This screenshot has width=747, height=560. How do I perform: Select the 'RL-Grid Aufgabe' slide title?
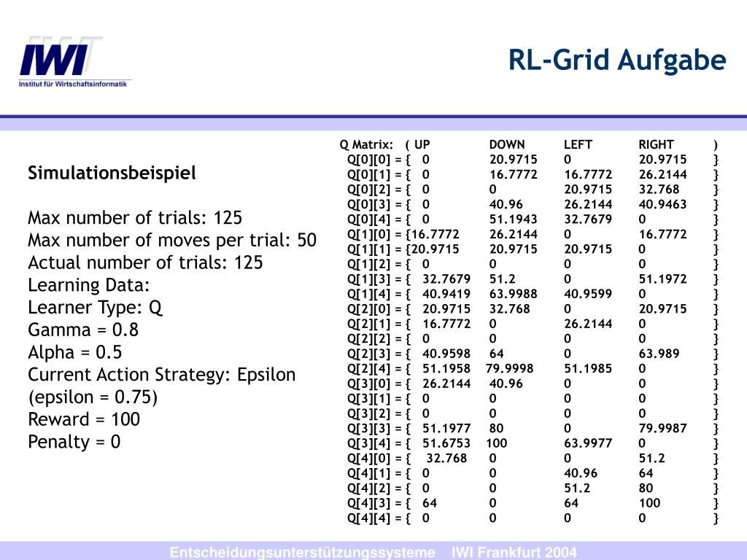pos(617,61)
